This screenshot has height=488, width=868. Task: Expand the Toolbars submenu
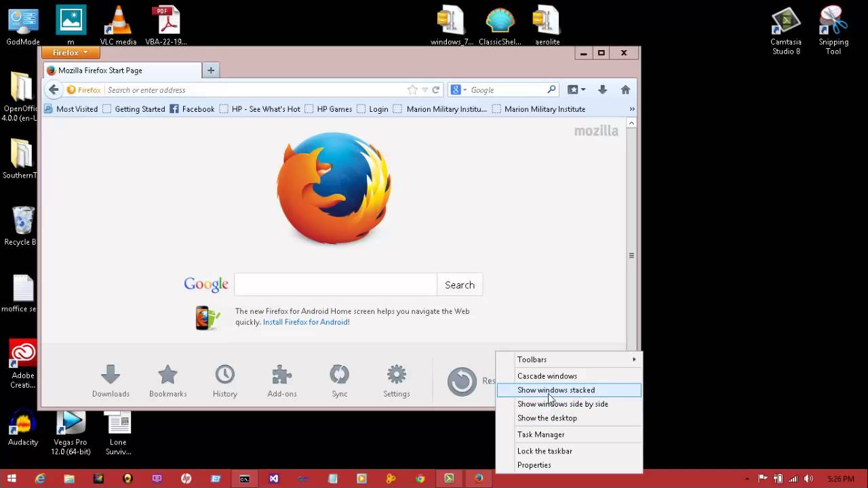pos(570,360)
